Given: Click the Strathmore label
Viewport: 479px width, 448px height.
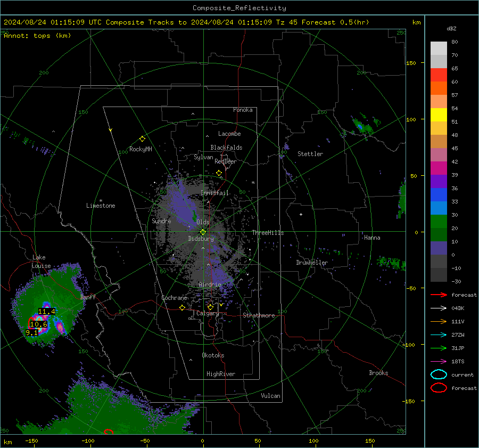Looking at the screenshot, I should [259, 315].
